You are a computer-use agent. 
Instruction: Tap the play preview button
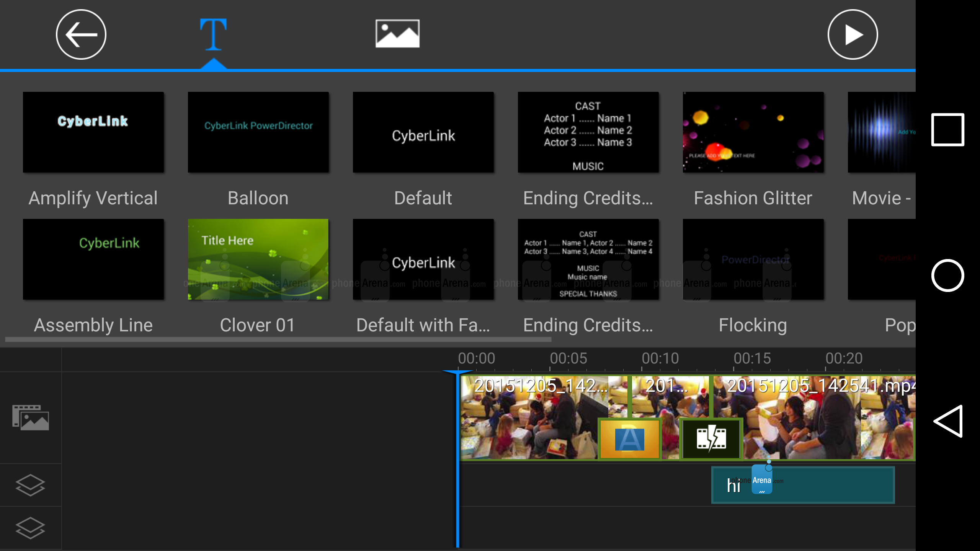point(853,34)
